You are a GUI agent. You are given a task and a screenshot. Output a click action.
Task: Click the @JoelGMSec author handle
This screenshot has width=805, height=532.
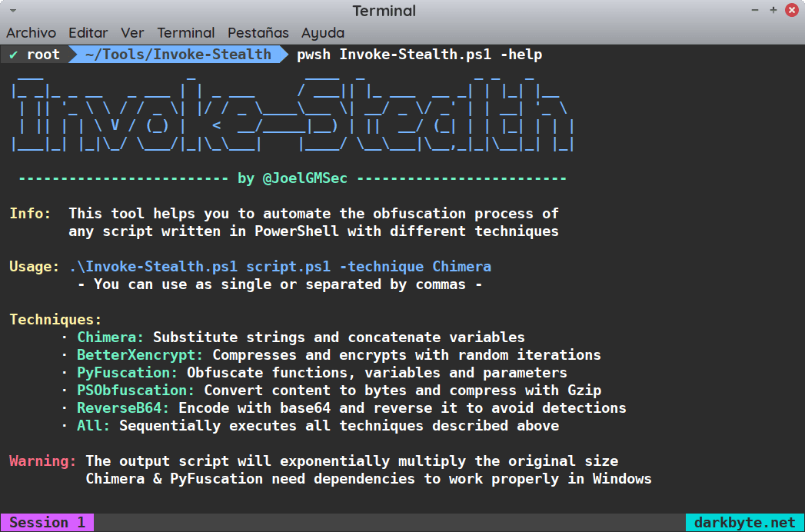click(304, 178)
